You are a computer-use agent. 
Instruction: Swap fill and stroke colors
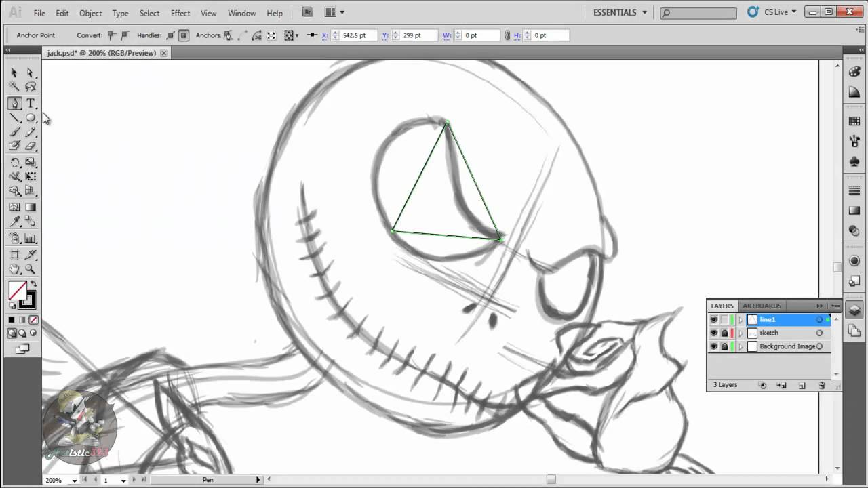(33, 284)
